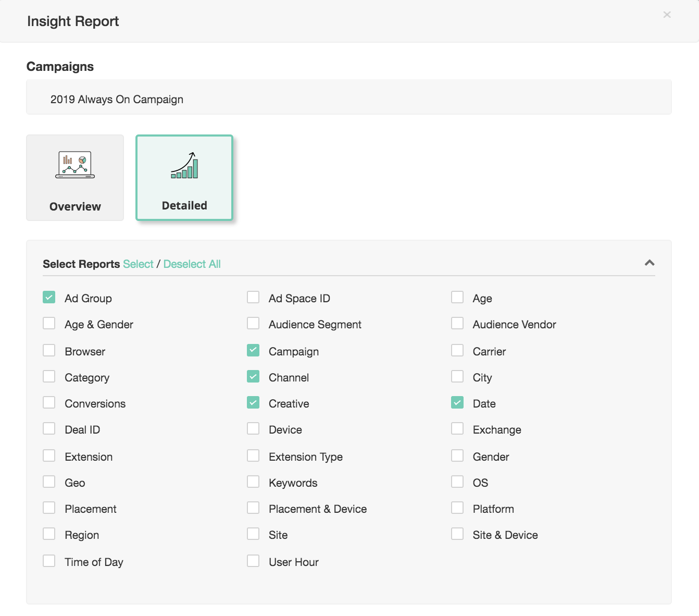Collapse the Select Reports section chevron
The height and width of the screenshot is (616, 699).
pos(649,263)
